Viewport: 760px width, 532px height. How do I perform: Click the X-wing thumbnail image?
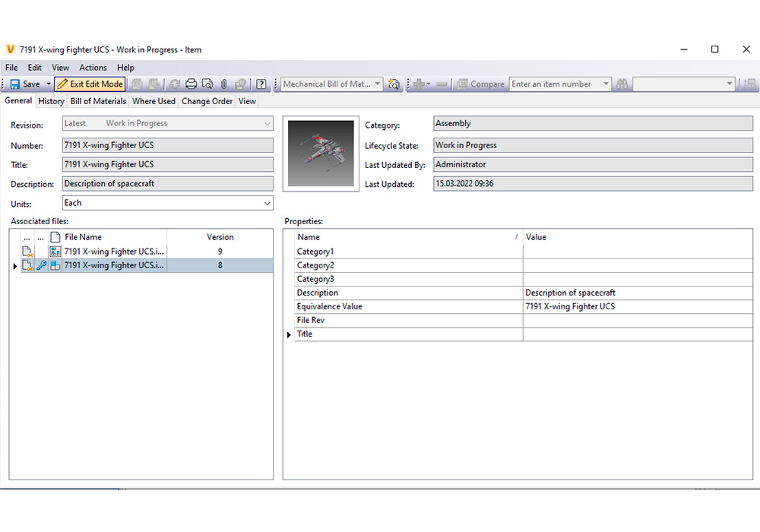[321, 154]
